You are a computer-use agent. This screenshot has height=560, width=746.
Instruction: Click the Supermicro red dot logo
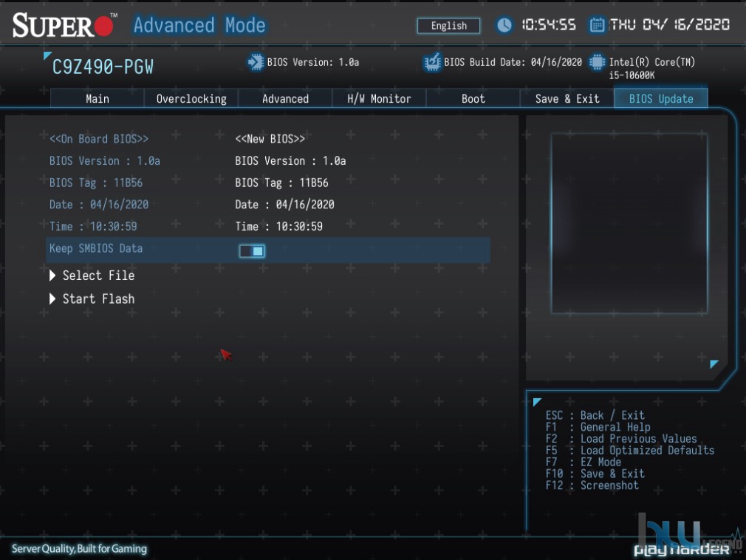103,26
